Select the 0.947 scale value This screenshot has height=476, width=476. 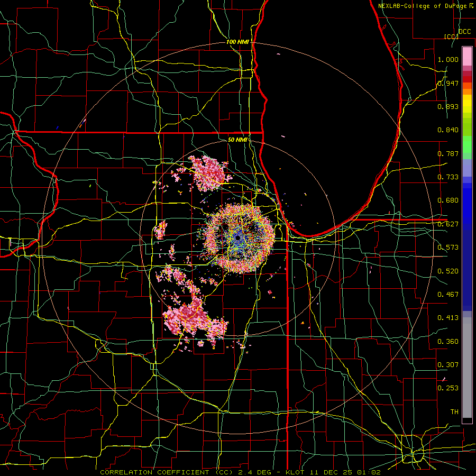pos(448,83)
